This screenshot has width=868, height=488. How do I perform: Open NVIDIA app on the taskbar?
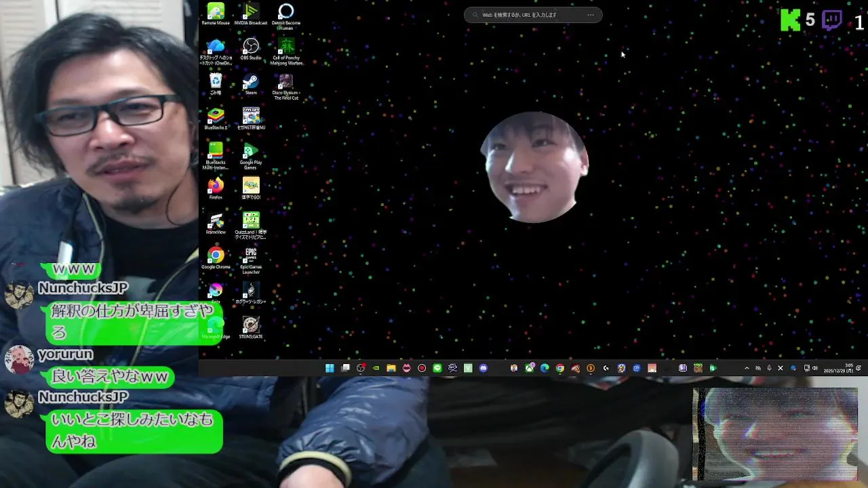376,368
